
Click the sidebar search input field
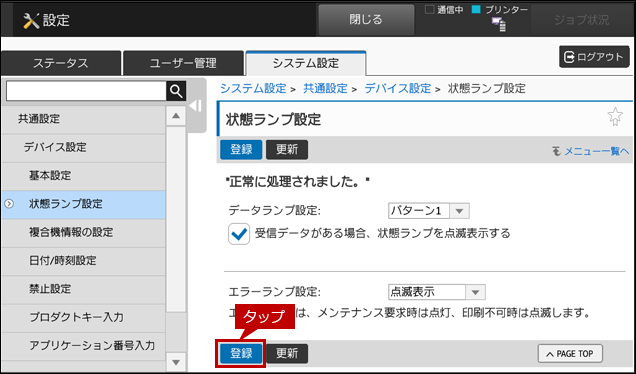click(x=86, y=91)
